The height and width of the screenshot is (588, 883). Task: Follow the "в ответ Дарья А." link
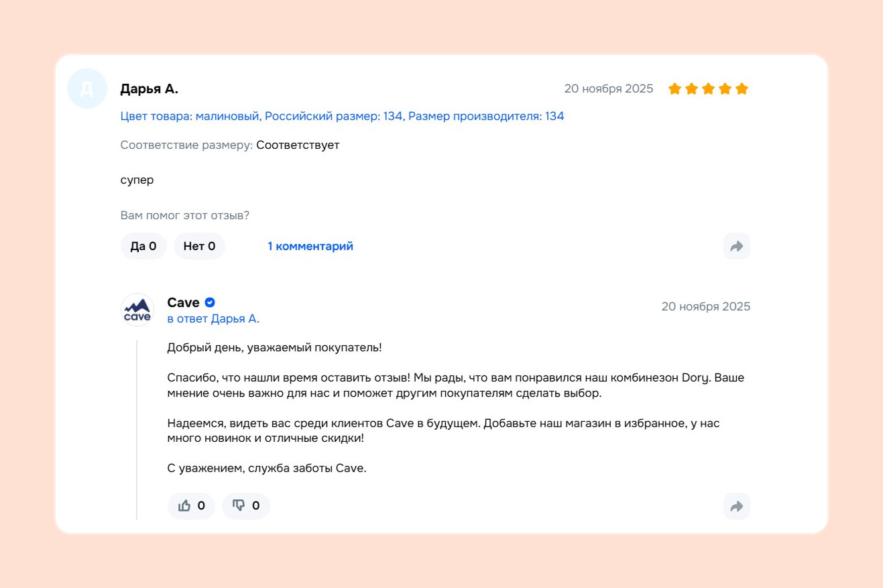click(x=213, y=318)
